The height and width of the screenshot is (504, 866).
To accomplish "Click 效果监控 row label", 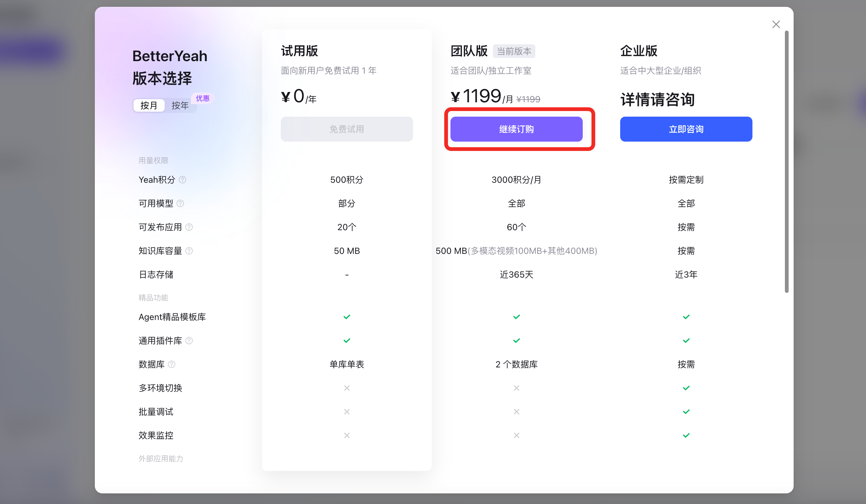I will tap(156, 435).
